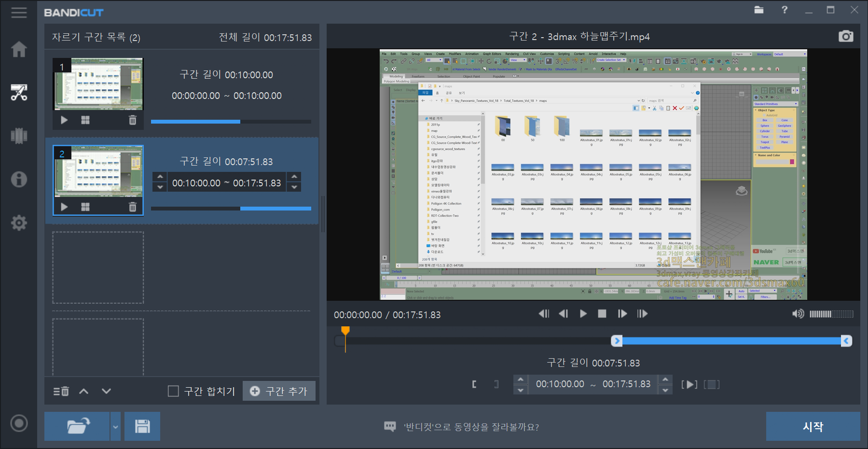Set segment end point bracket icon
868x449 pixels.
pyautogui.click(x=496, y=384)
